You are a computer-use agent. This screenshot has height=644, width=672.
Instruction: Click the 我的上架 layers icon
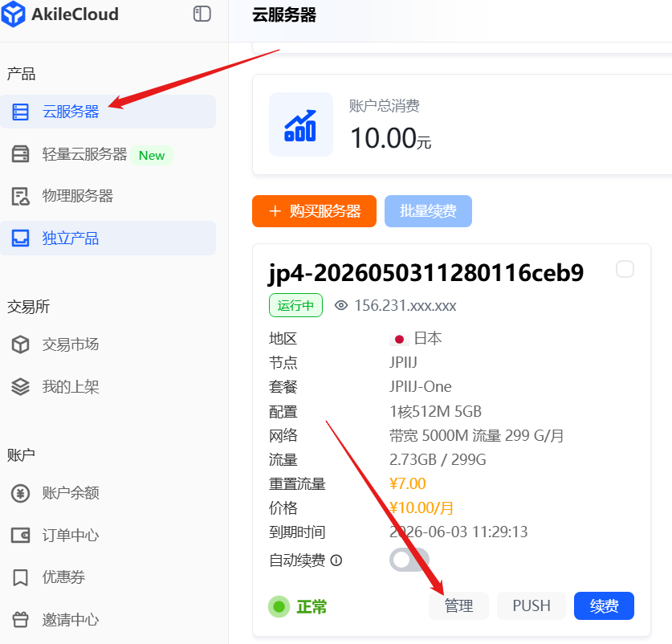pyautogui.click(x=20, y=387)
